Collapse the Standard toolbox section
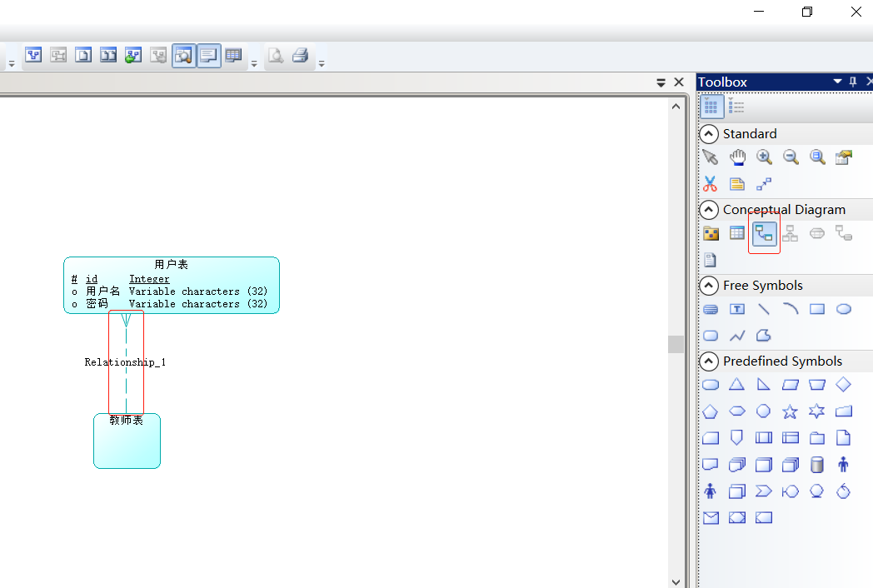Viewport: 873px width, 588px height. [709, 133]
